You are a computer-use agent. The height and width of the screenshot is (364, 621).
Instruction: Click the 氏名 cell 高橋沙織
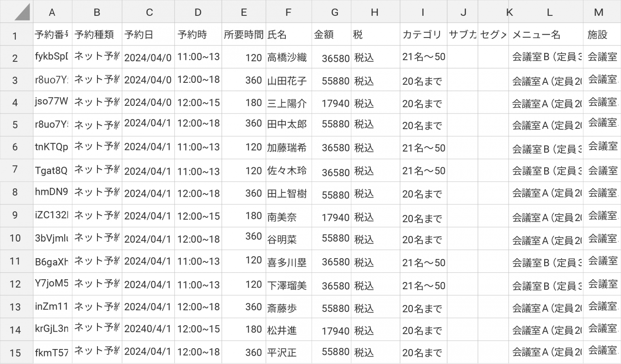289,57
